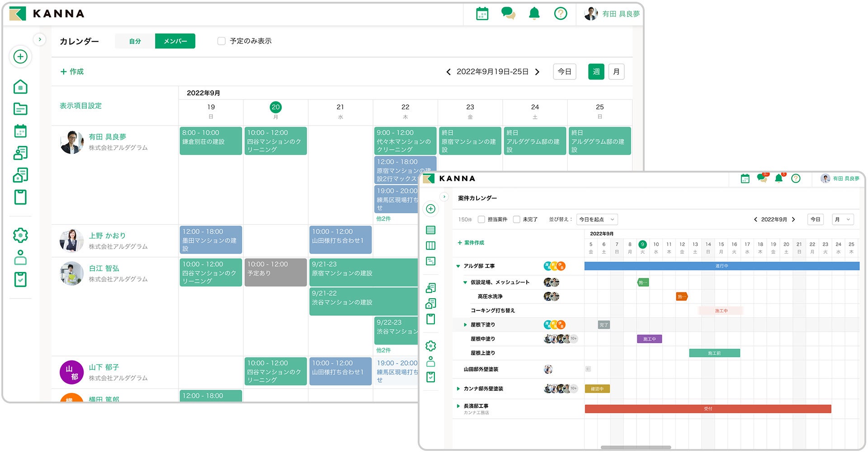Open the 今日を起点 sort dropdown

597,220
